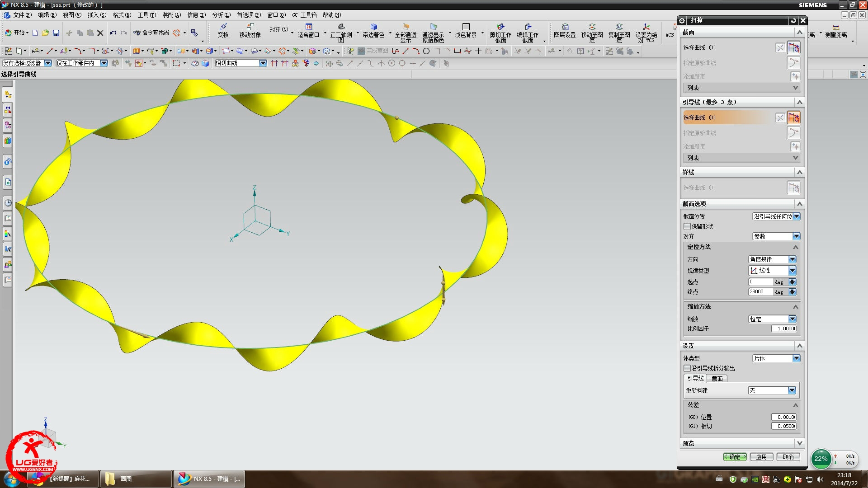Switch to 正三轴测图 trimetric view

(x=341, y=33)
